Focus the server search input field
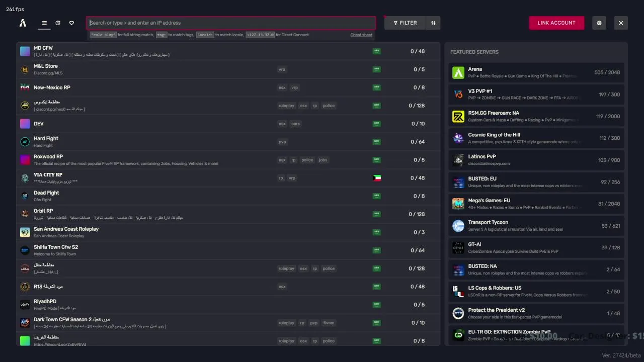Viewport: 644px width, 362px height. tap(231, 23)
